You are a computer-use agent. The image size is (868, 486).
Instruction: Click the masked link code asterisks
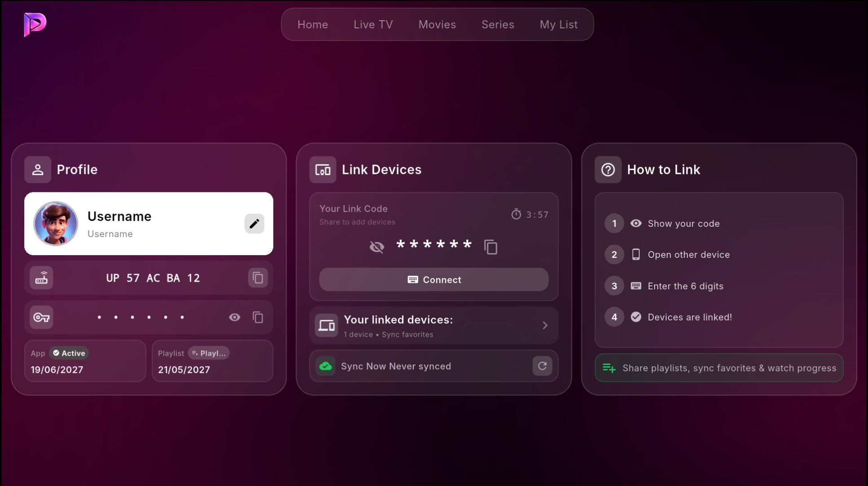(x=434, y=244)
